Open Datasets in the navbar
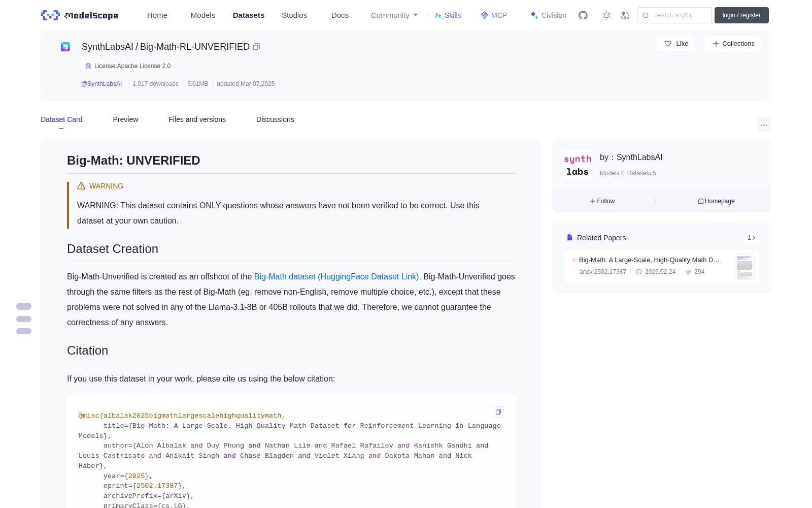 pos(249,15)
